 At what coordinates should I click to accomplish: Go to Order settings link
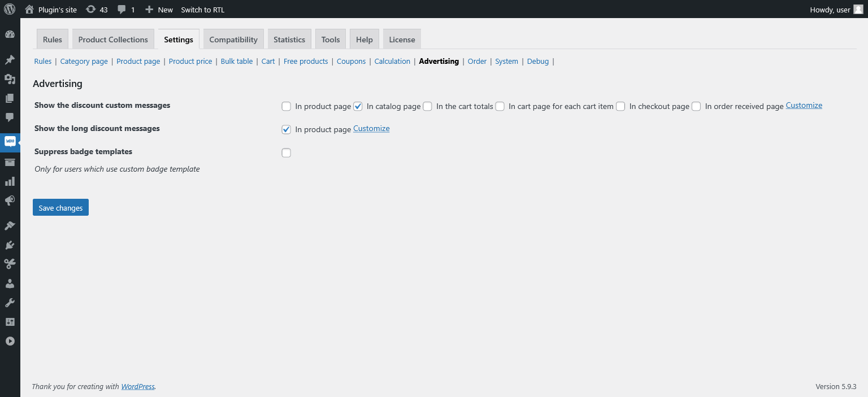tap(477, 61)
